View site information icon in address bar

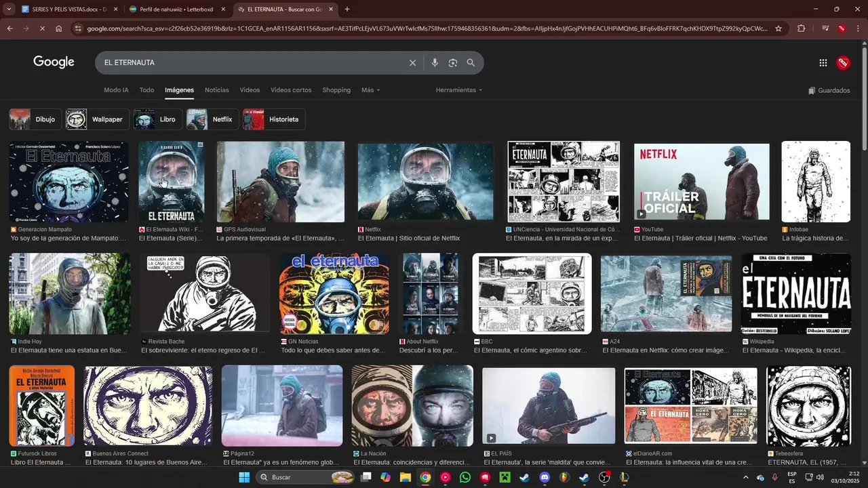[x=79, y=28]
